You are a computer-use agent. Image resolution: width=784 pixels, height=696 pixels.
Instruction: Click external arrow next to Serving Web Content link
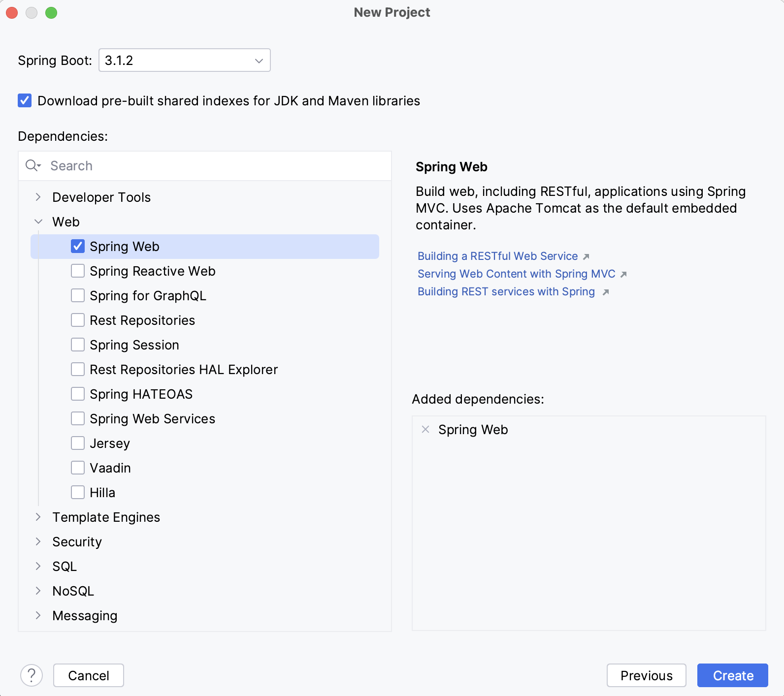pyautogui.click(x=623, y=274)
